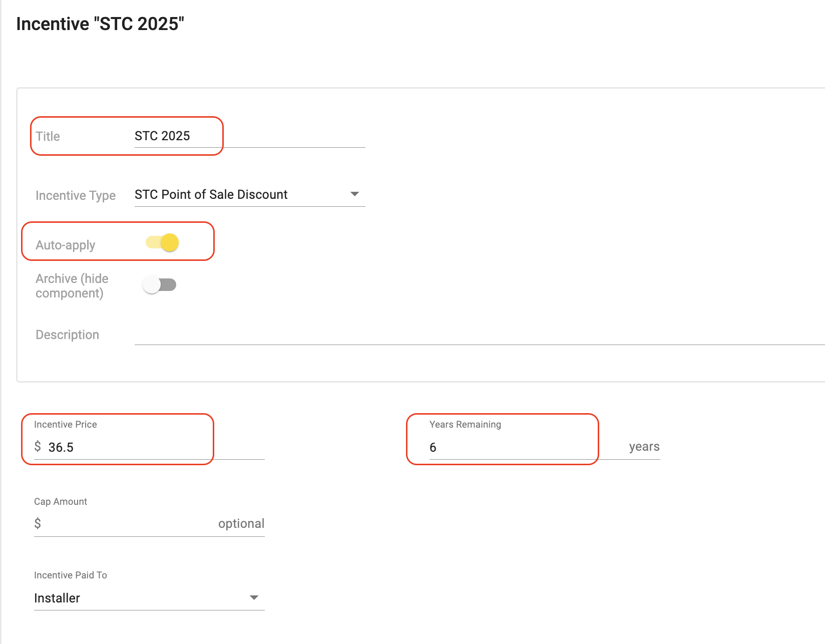Click the Title field containing STC 2025

tap(250, 136)
